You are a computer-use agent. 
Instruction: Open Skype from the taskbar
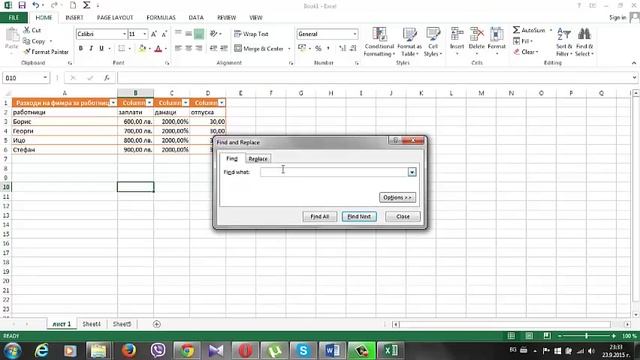[303, 350]
